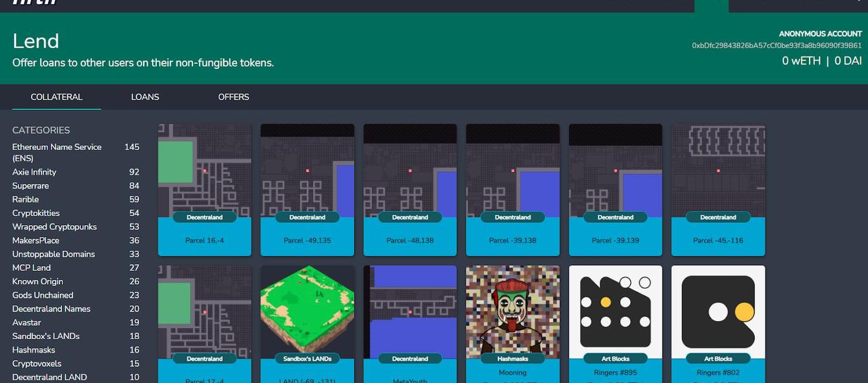Screen dimensions: 868x383
Task: Choose the Wrapped Cryptopunks category
Action: pos(54,227)
